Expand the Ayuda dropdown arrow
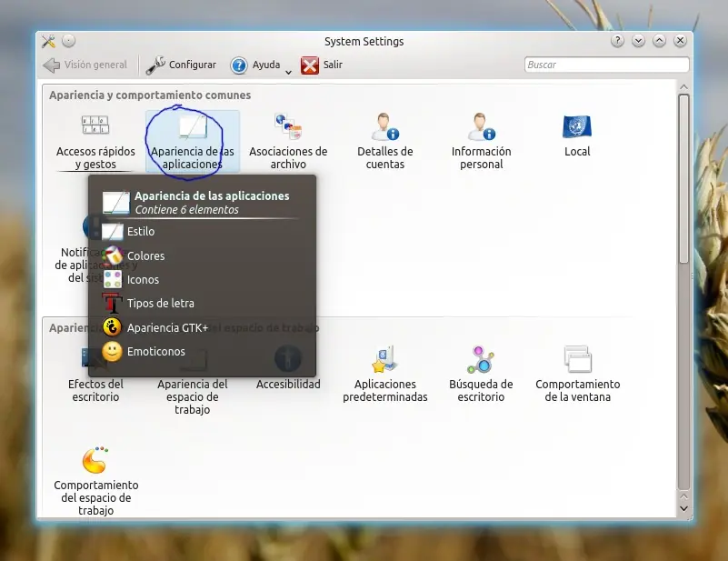This screenshot has height=561, width=728. (x=288, y=70)
